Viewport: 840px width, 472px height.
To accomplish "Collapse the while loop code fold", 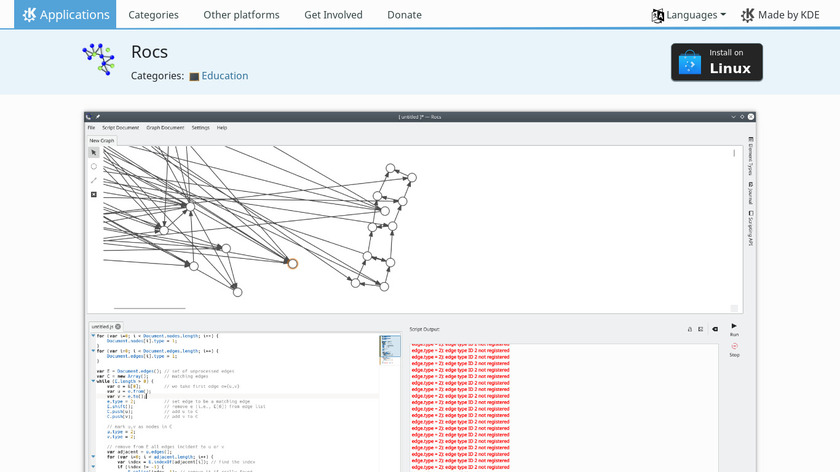I will [93, 381].
